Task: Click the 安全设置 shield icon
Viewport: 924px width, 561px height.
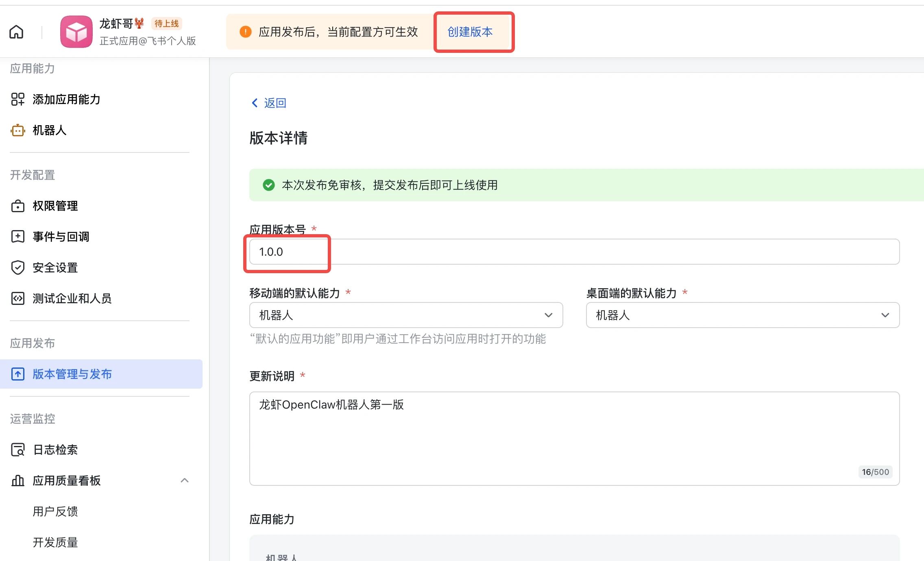Action: click(17, 267)
